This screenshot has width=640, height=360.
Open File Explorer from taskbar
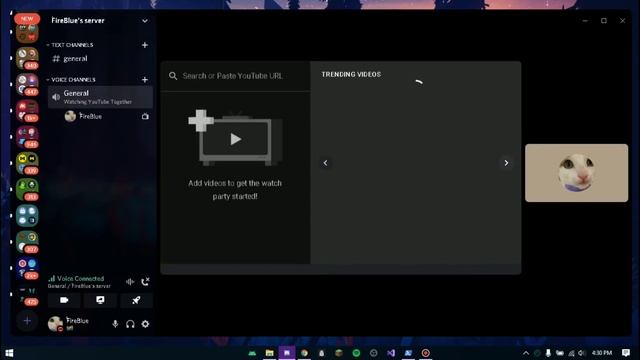[269, 353]
